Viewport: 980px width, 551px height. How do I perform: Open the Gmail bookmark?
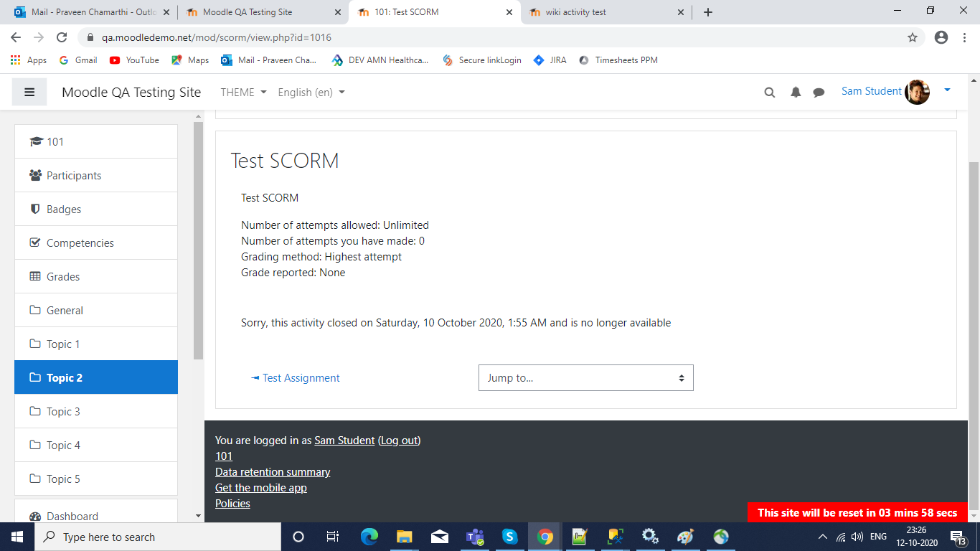pos(77,60)
